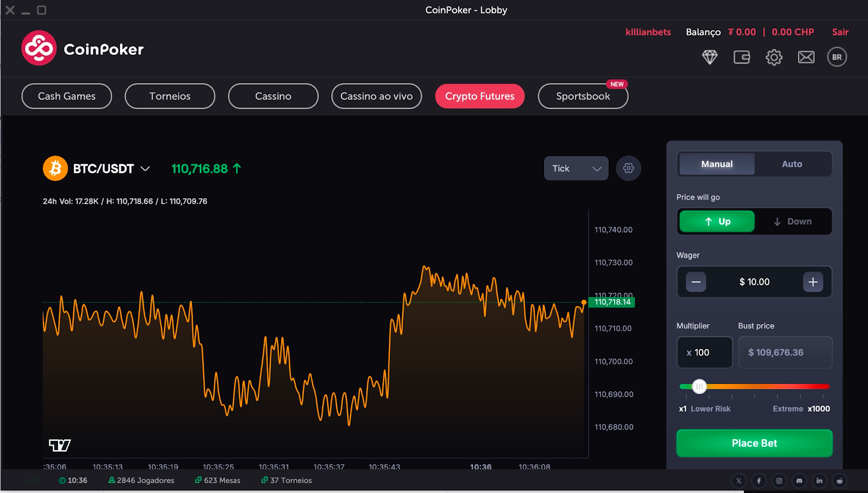The image size is (868, 493).
Task: Open Sportsbook tab
Action: click(x=583, y=96)
